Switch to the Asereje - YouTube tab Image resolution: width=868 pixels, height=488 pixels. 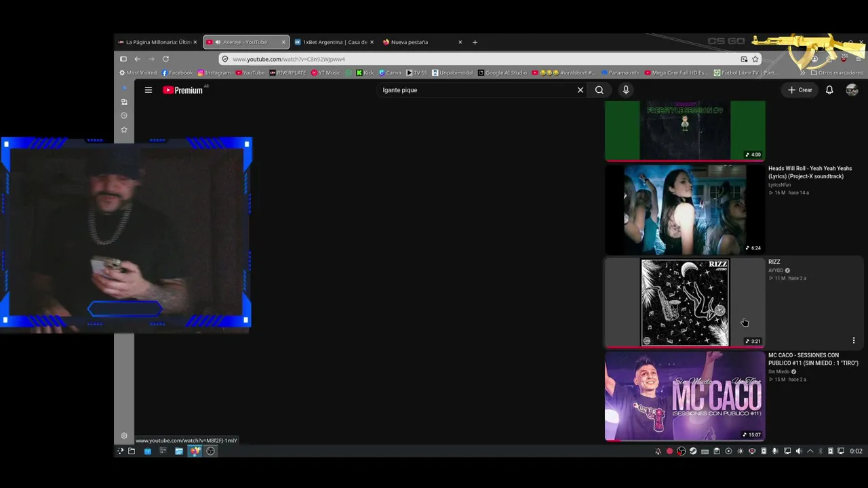[x=245, y=42]
